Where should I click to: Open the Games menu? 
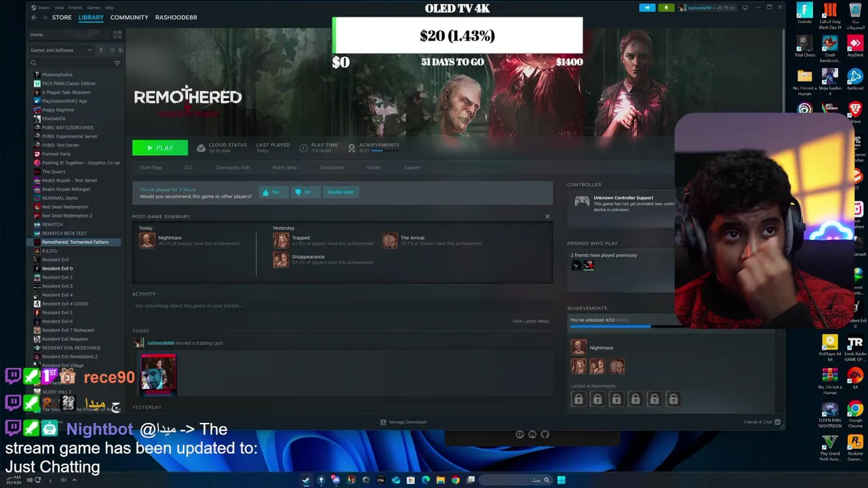pos(94,7)
